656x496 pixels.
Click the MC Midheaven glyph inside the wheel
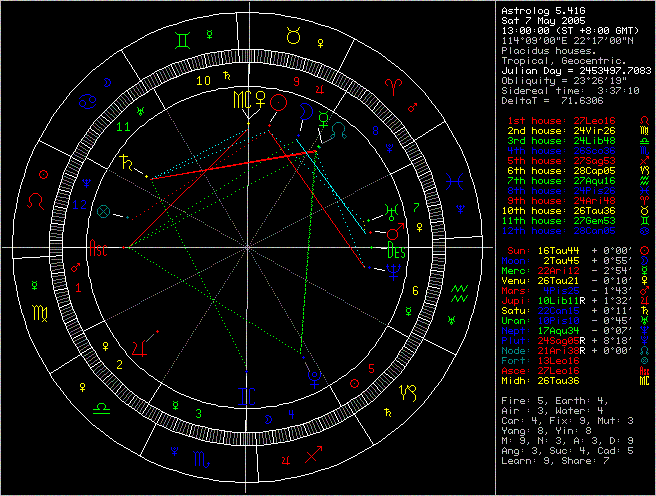[241, 102]
